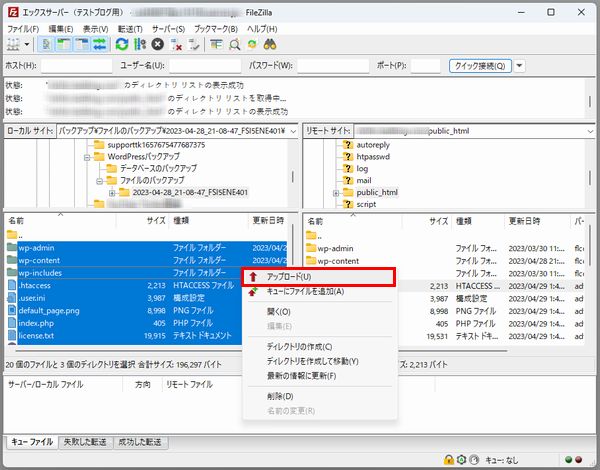Open directory listing filters icon
600x470 pixels.
coord(216,45)
